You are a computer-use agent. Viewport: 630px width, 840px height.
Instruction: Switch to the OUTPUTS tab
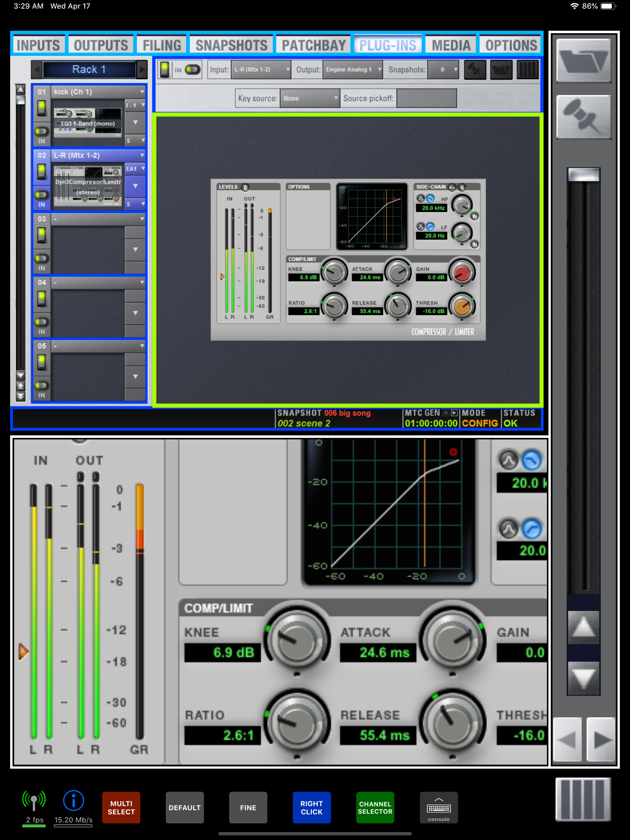[101, 45]
